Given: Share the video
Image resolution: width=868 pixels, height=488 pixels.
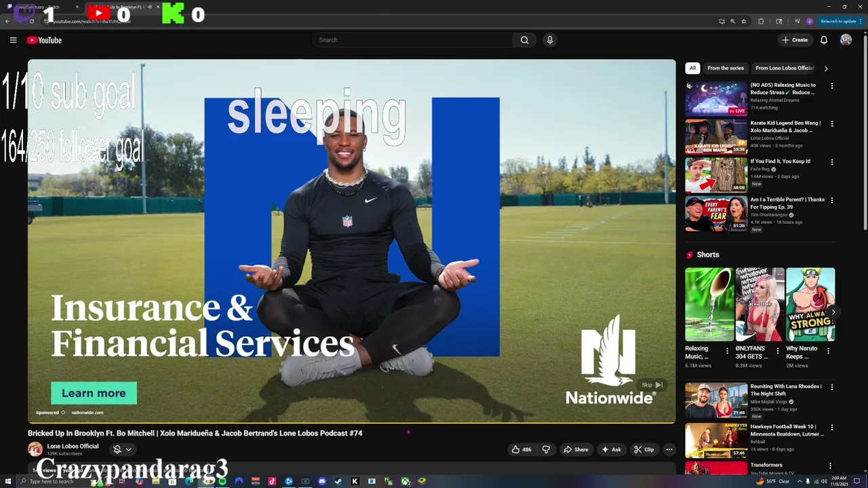Looking at the screenshot, I should click(576, 449).
